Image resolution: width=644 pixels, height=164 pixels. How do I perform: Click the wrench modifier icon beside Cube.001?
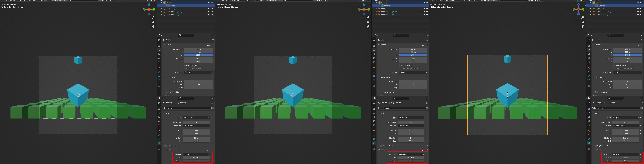pos(178,12)
